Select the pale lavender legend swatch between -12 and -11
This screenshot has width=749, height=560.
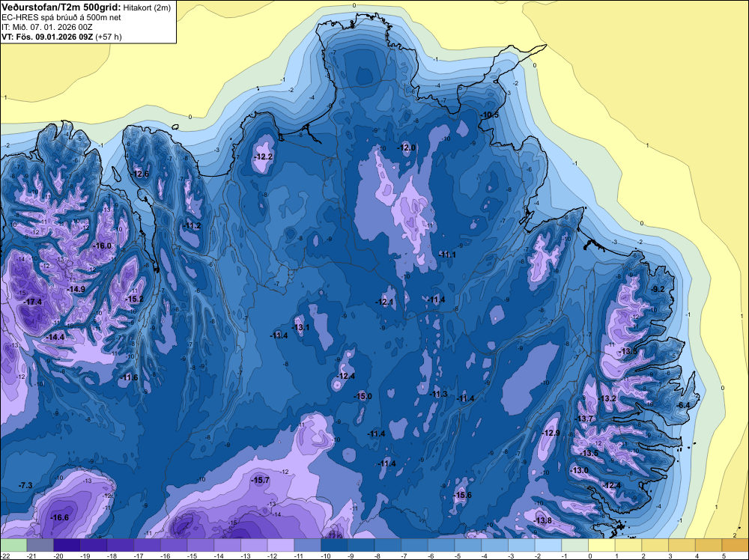(281, 545)
